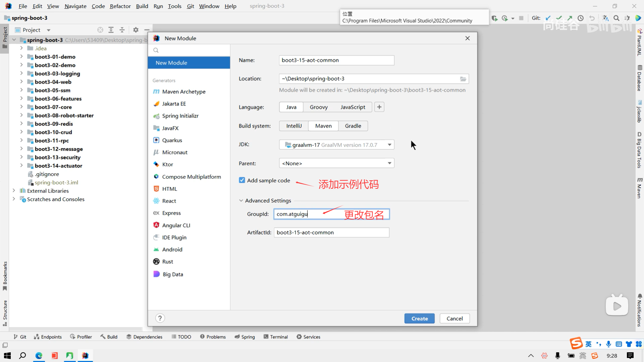Choose the Quarkus generator
This screenshot has height=362, width=644.
pos(172,140)
